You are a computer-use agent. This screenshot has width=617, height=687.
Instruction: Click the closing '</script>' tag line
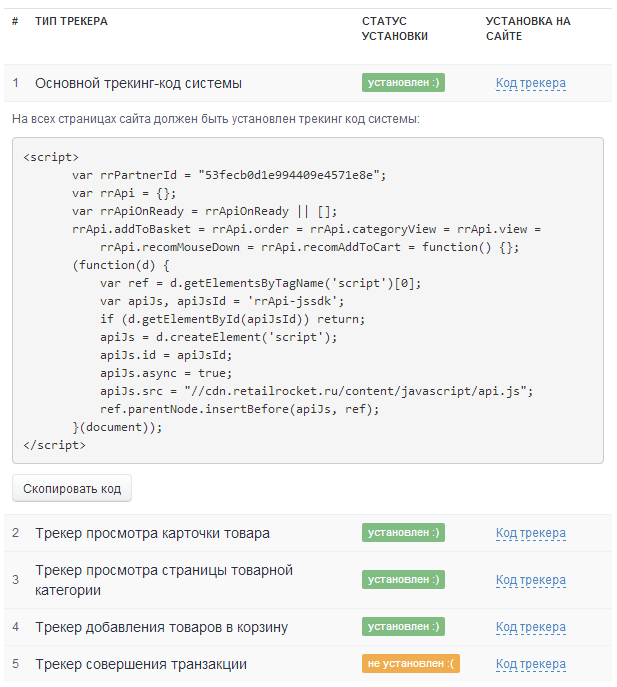click(x=54, y=445)
